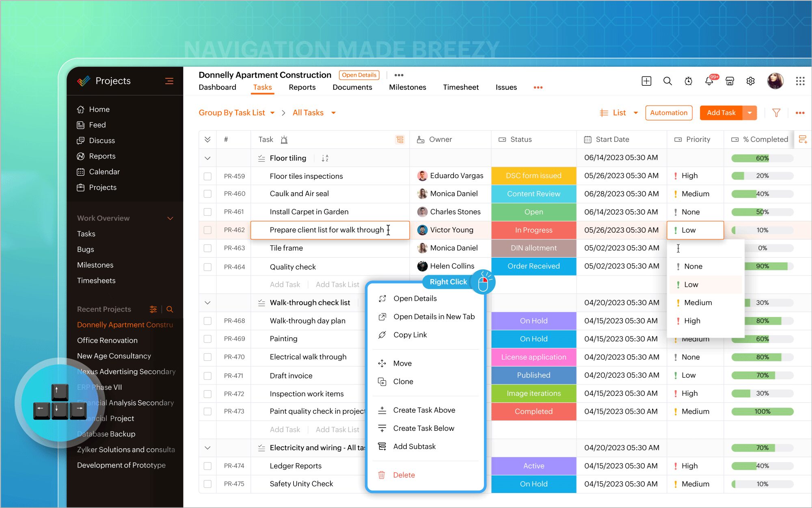Click the Automation button in toolbar
This screenshot has width=812, height=508.
click(669, 112)
